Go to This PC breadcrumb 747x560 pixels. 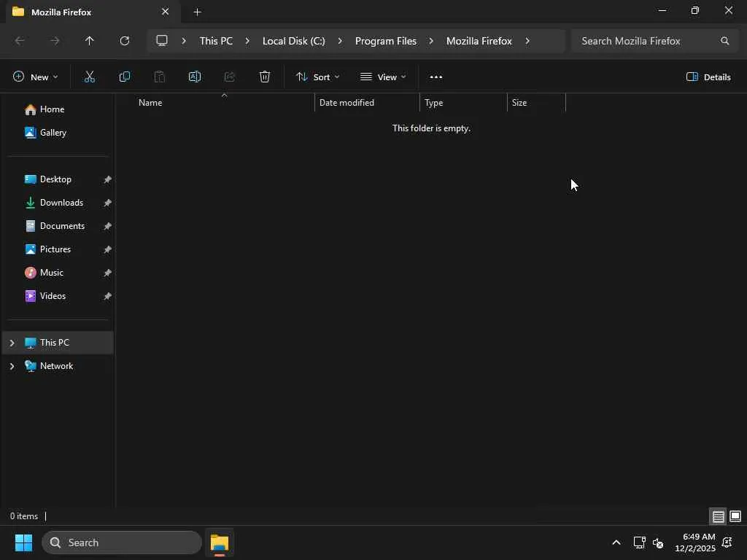pos(216,41)
